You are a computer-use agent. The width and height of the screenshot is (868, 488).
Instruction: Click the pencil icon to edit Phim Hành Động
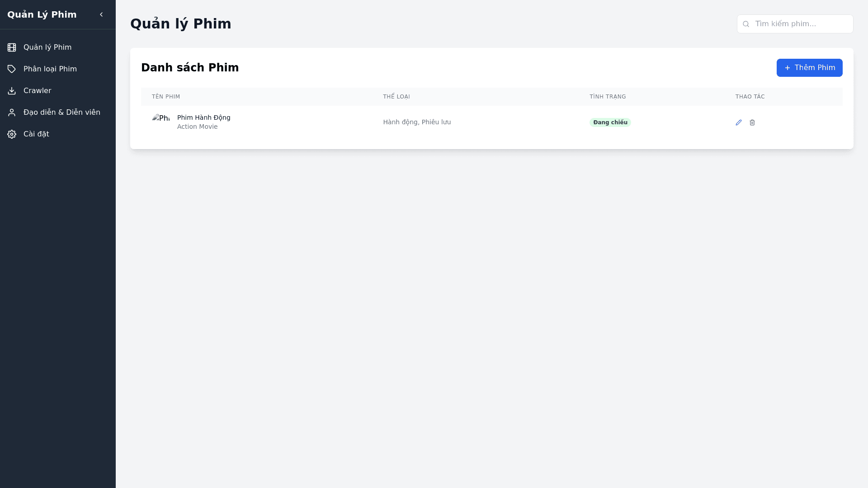(739, 122)
